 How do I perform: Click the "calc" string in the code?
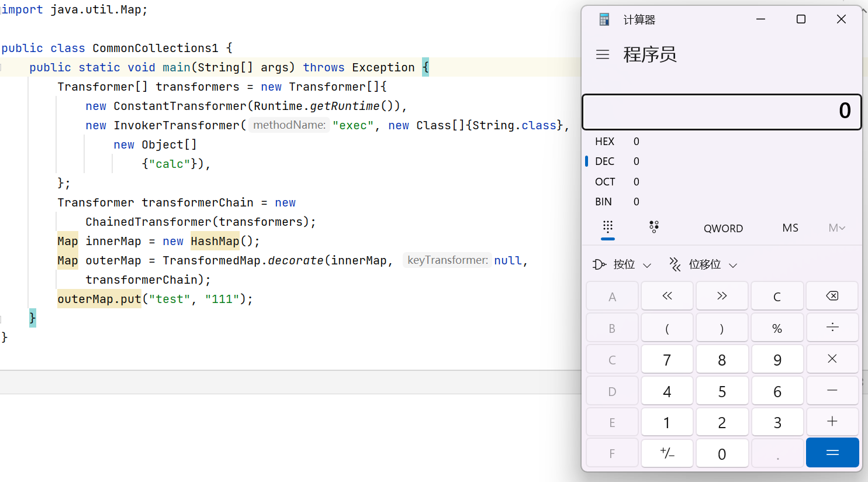[170, 164]
